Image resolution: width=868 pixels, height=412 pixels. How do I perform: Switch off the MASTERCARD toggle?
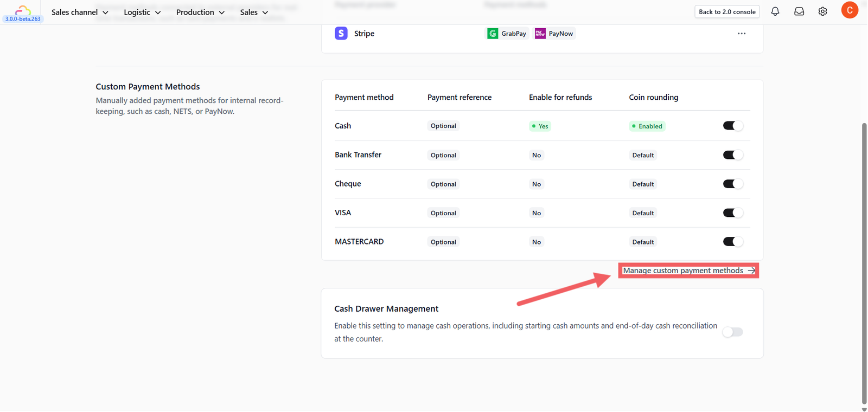coord(732,242)
